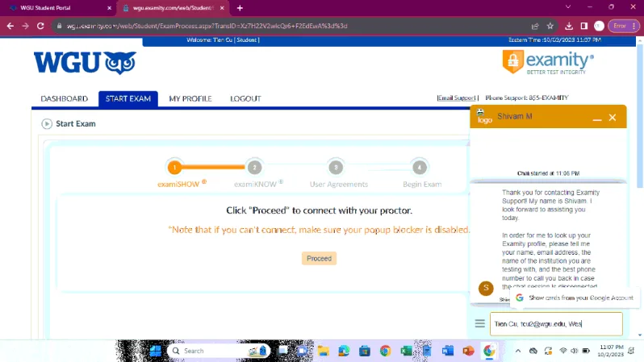
Task: Click Show cards from your Google Account
Action: (575, 298)
